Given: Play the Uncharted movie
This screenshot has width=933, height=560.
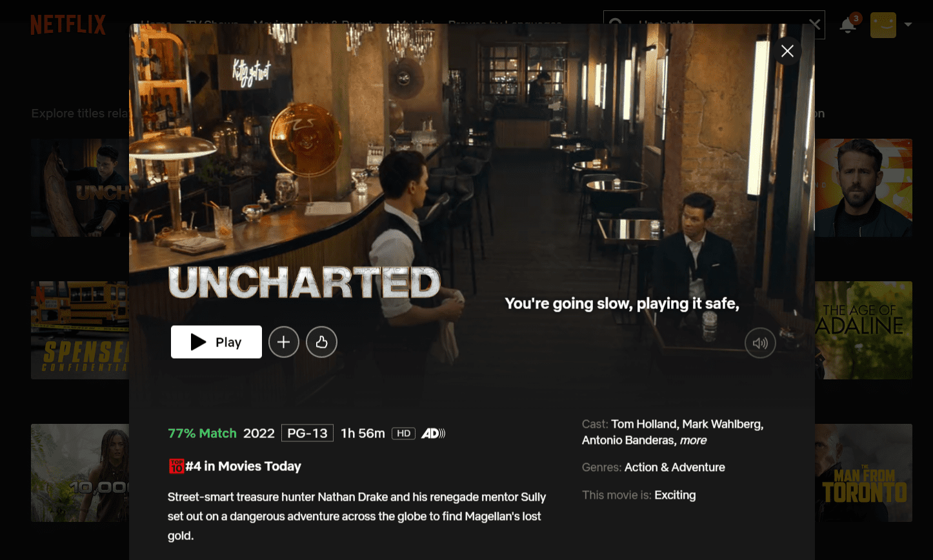Looking at the screenshot, I should coord(216,342).
